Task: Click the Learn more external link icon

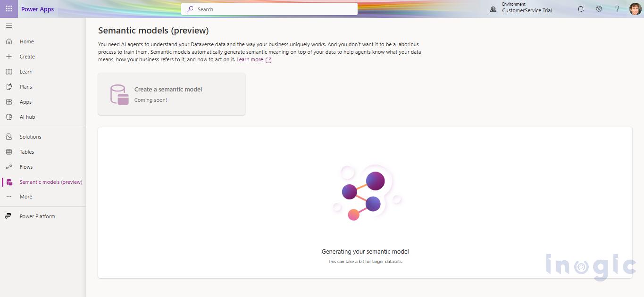Action: click(x=268, y=60)
